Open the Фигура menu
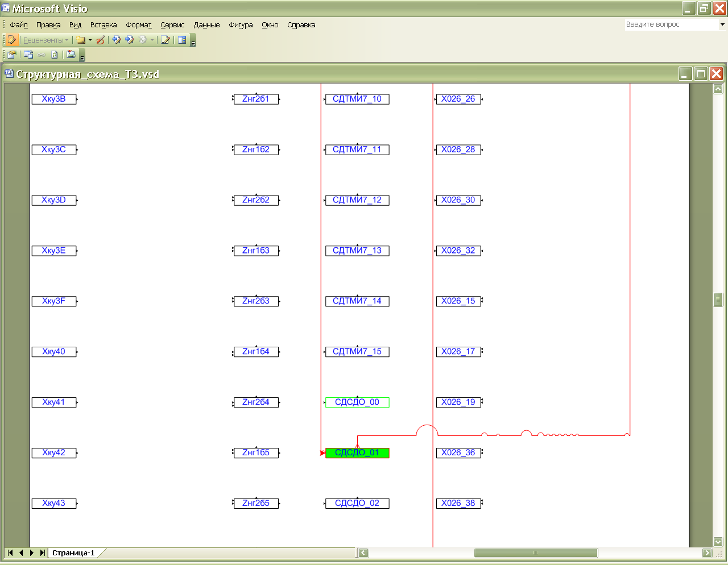This screenshot has height=565, width=728. pyautogui.click(x=241, y=25)
